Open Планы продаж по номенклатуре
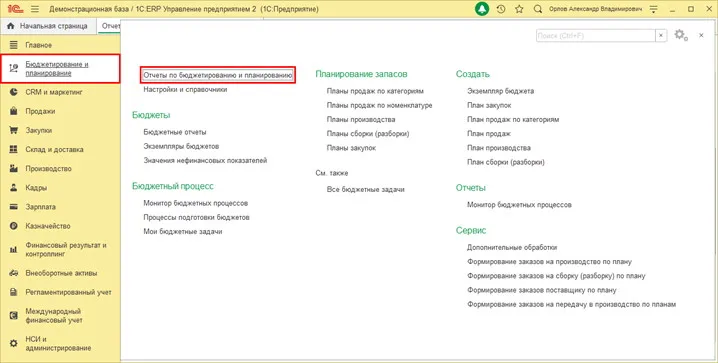The image size is (718, 363). point(380,105)
